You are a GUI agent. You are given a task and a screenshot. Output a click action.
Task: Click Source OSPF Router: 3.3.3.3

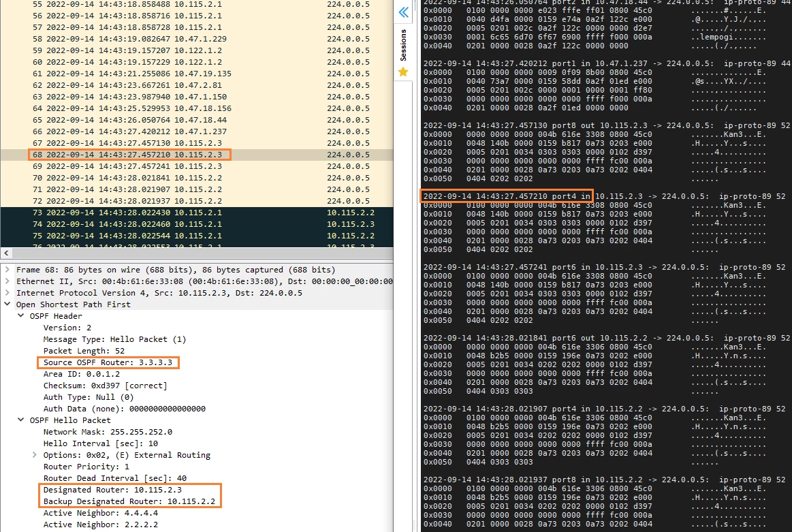[x=108, y=363]
